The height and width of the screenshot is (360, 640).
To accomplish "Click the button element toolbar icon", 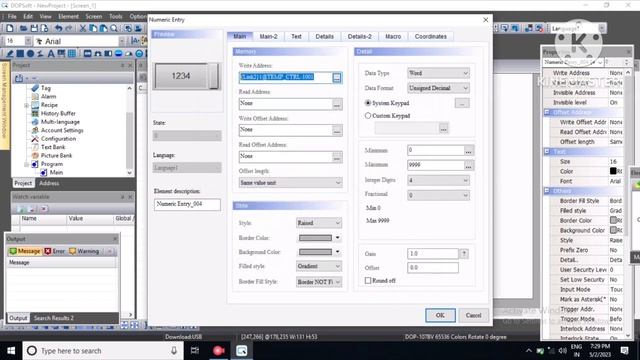I will tap(87, 53).
